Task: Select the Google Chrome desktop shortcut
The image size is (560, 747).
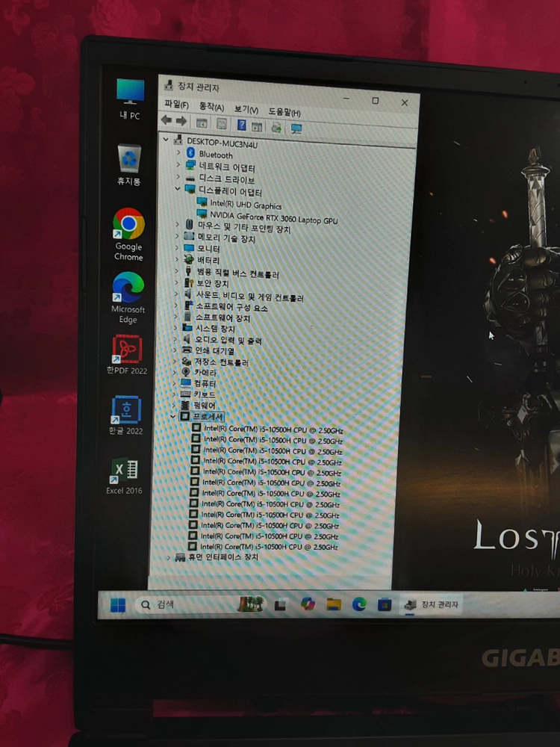Action: pyautogui.click(x=128, y=234)
